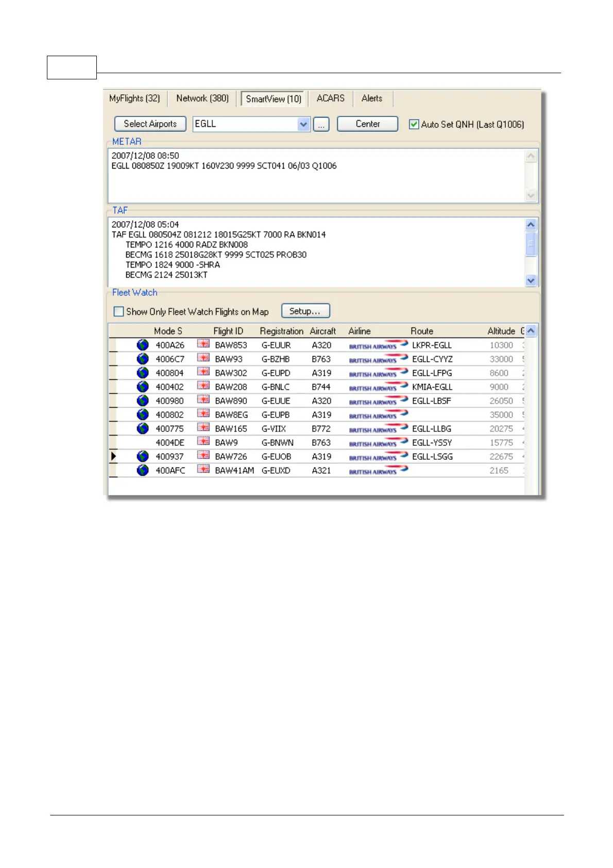Click British Airways logo in G-BNLC row
The width and height of the screenshot is (613, 868).
tap(379, 387)
